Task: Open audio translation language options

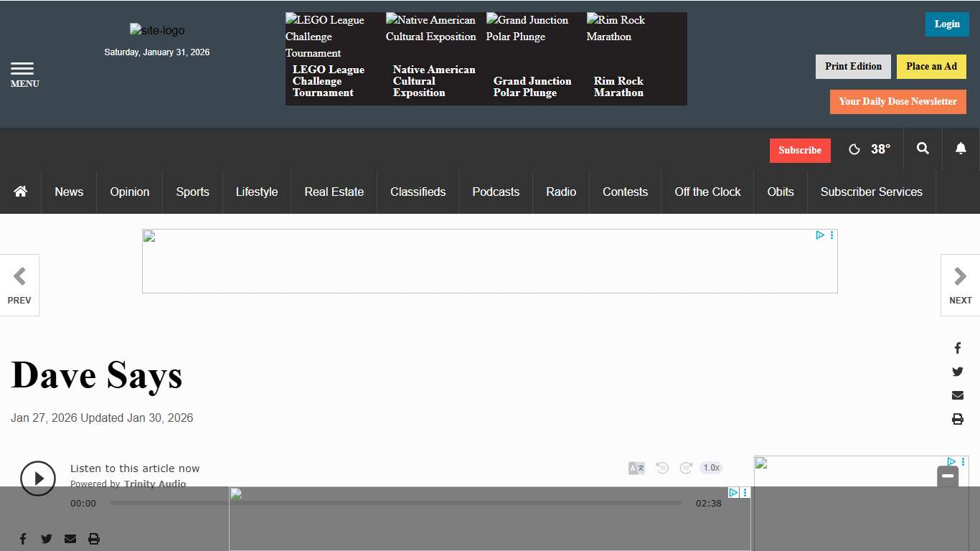Action: [x=636, y=468]
